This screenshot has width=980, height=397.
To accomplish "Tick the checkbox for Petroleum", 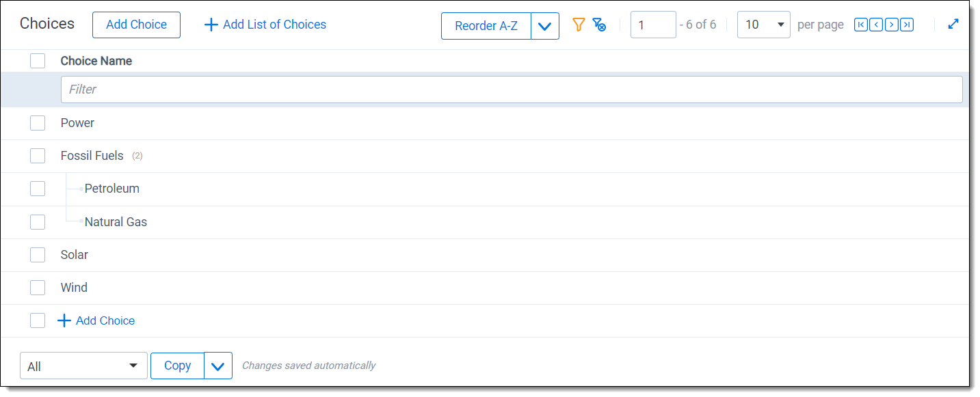I will [x=38, y=189].
